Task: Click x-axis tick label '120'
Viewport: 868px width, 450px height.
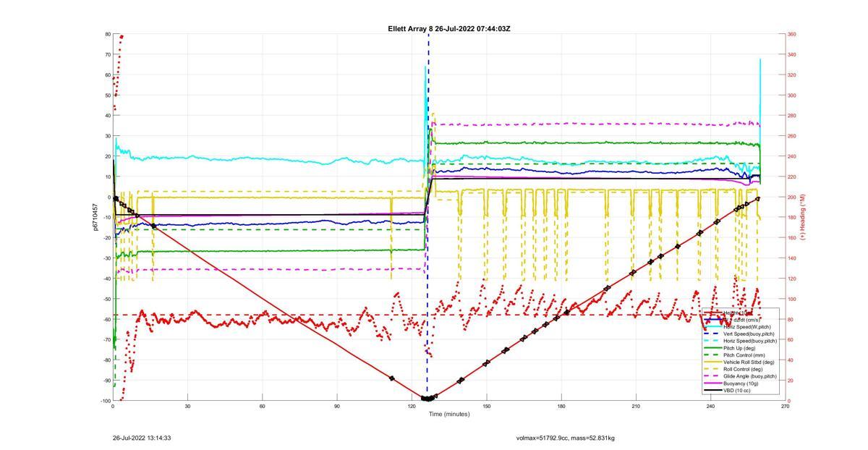Action: [x=412, y=406]
